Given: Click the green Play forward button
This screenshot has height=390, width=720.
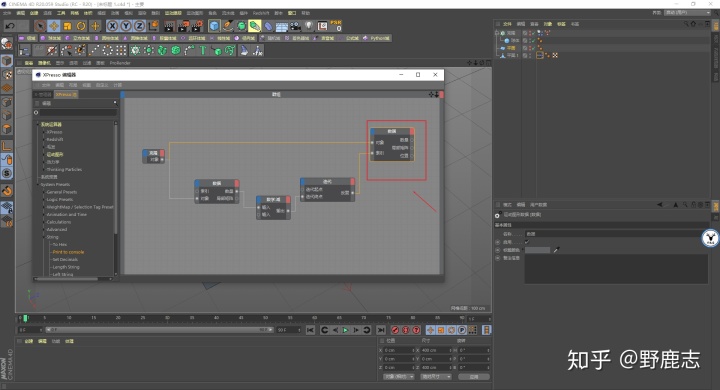Looking at the screenshot, I should (345, 330).
